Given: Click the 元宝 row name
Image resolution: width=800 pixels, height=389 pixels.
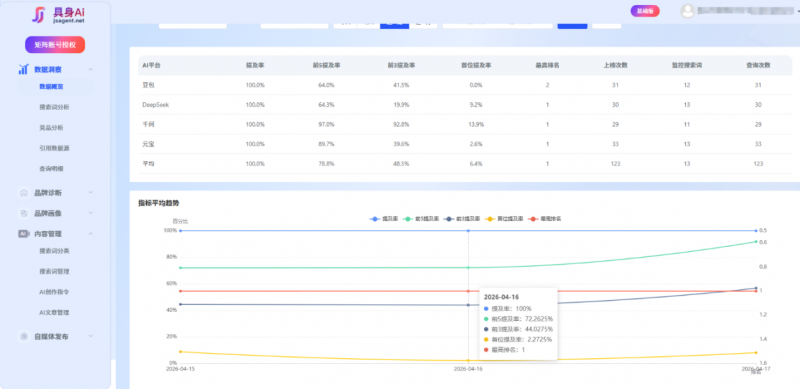Looking at the screenshot, I should click(148, 144).
